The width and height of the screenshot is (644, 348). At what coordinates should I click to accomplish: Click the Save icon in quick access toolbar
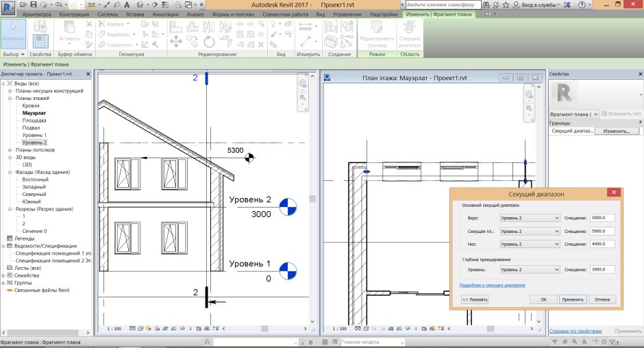click(34, 5)
